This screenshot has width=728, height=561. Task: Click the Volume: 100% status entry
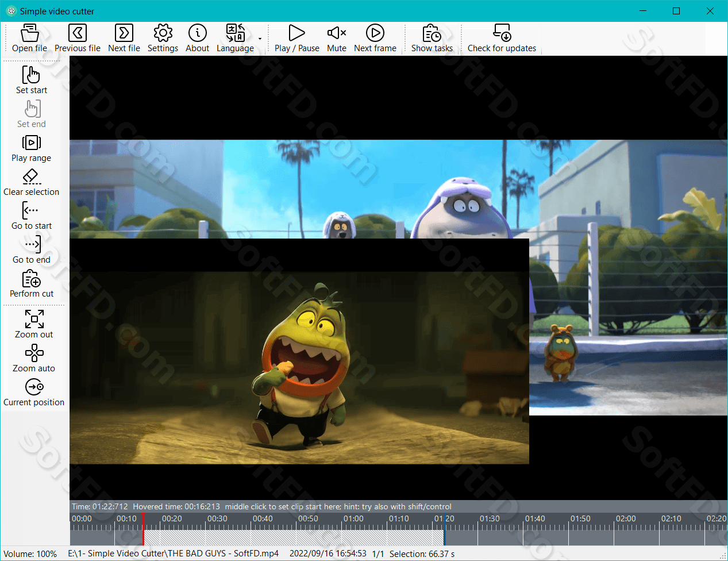(x=30, y=554)
